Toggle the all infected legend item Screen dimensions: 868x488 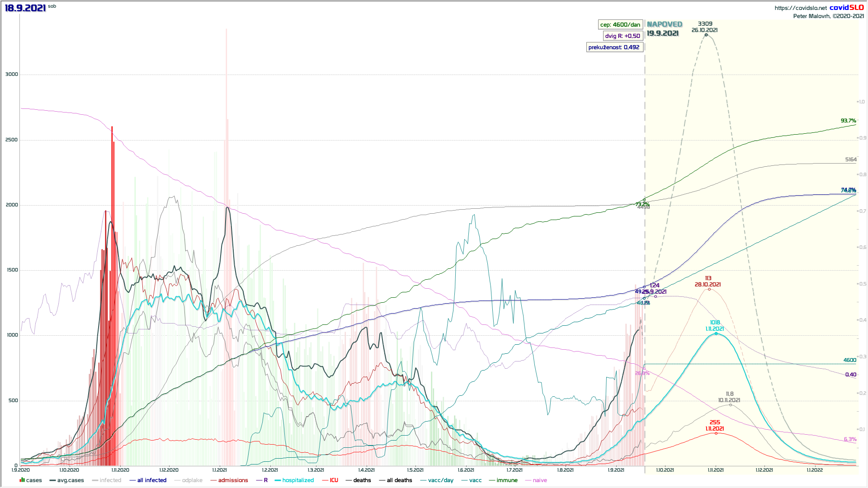[x=151, y=480]
